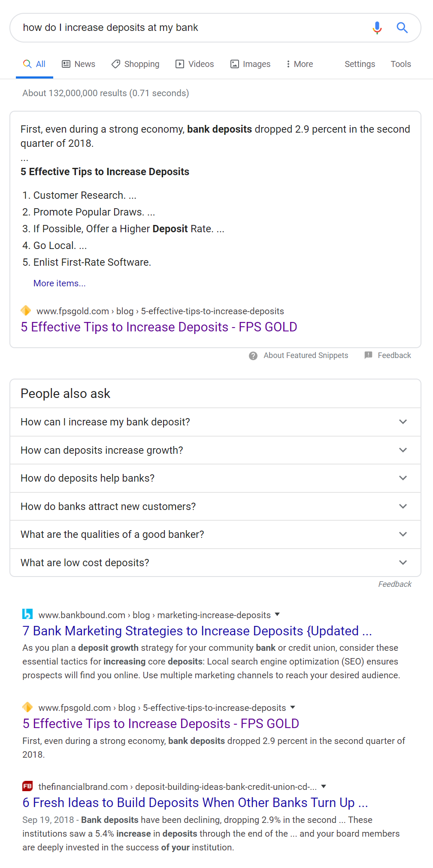Open the More search categories menu

(x=299, y=64)
